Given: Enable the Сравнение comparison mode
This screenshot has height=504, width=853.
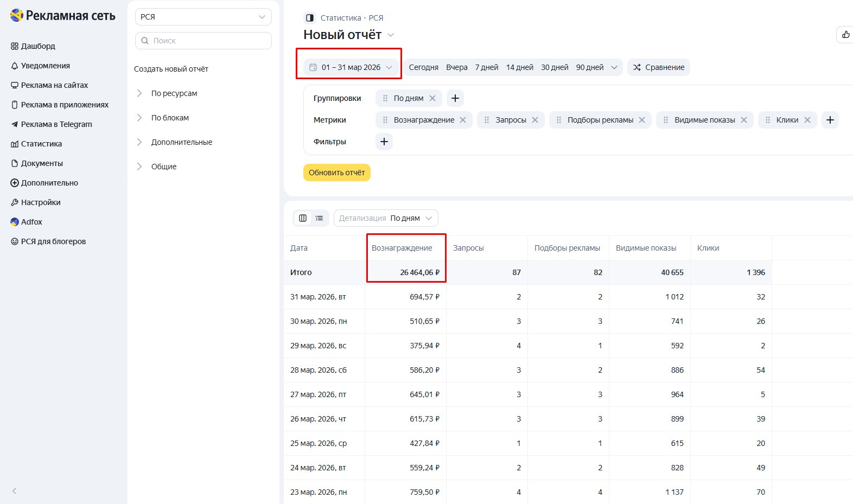Looking at the screenshot, I should 659,67.
